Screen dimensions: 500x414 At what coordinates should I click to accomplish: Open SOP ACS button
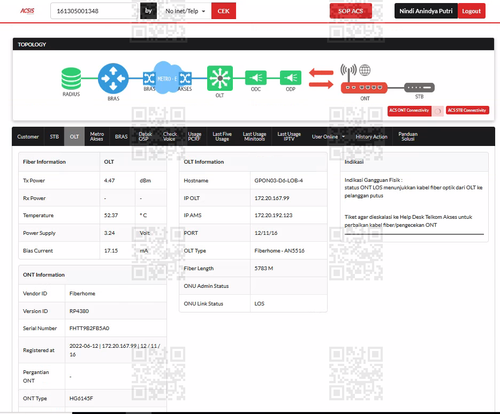(x=351, y=11)
